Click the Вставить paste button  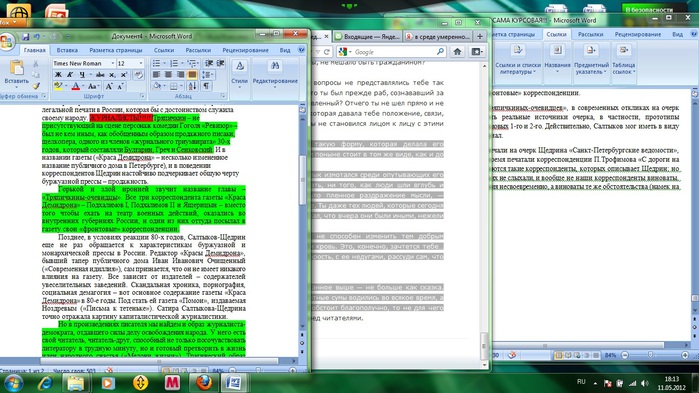pos(16,74)
